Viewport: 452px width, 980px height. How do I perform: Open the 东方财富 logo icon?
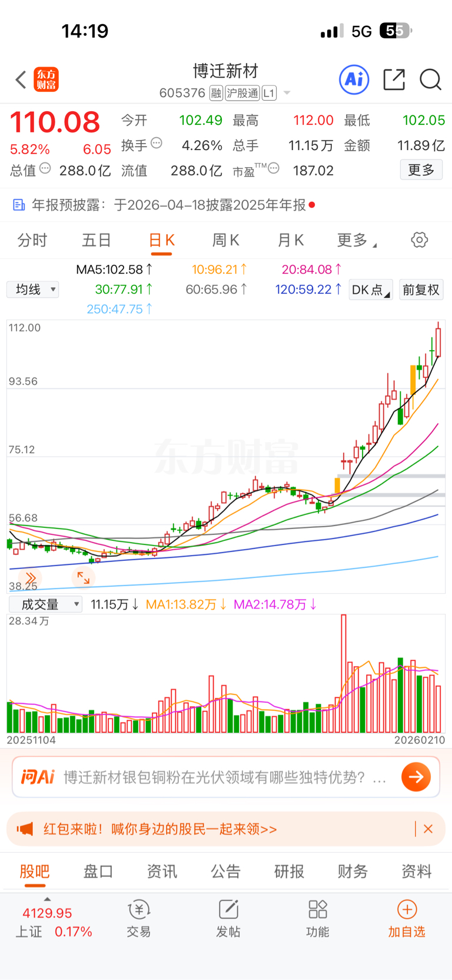click(46, 79)
